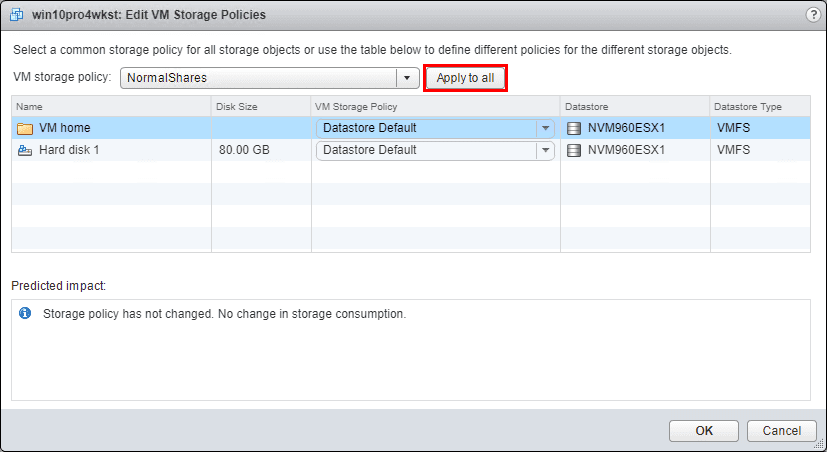Viewport: 827px width, 452px height.
Task: Expand VM home storage policy dropdown
Action: (x=545, y=128)
